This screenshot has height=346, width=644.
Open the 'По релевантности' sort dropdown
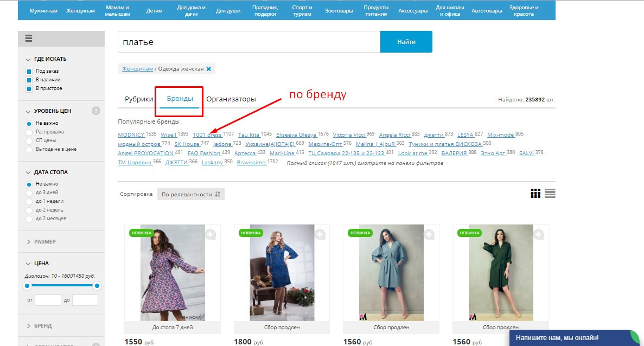190,194
